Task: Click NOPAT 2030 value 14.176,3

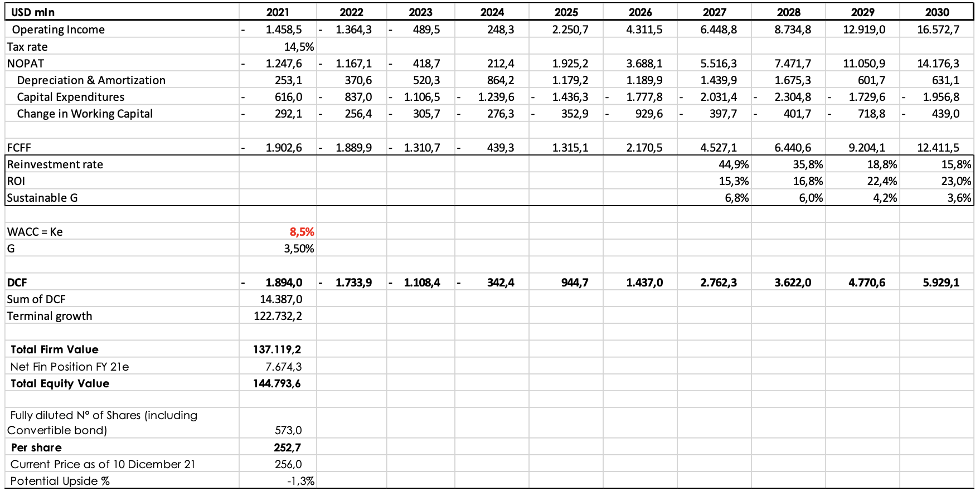Action: click(x=938, y=64)
